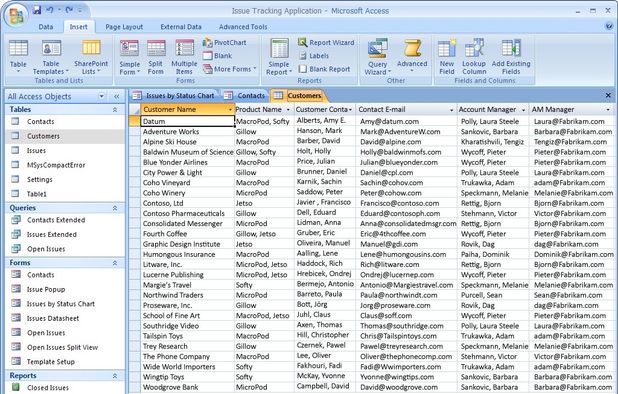Viewport: 618px width, 394px height.
Task: Open the Query Wizard
Action: pyautogui.click(x=378, y=57)
